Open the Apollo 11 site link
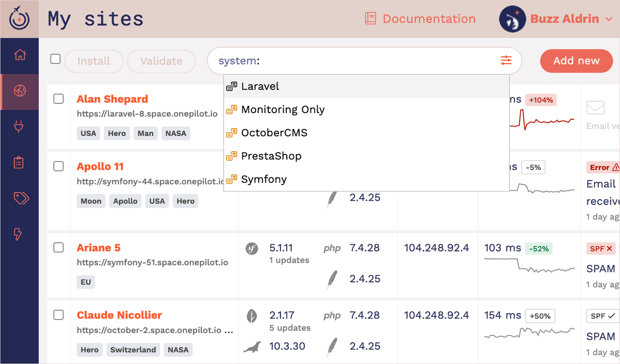This screenshot has height=364, width=620. tap(100, 166)
